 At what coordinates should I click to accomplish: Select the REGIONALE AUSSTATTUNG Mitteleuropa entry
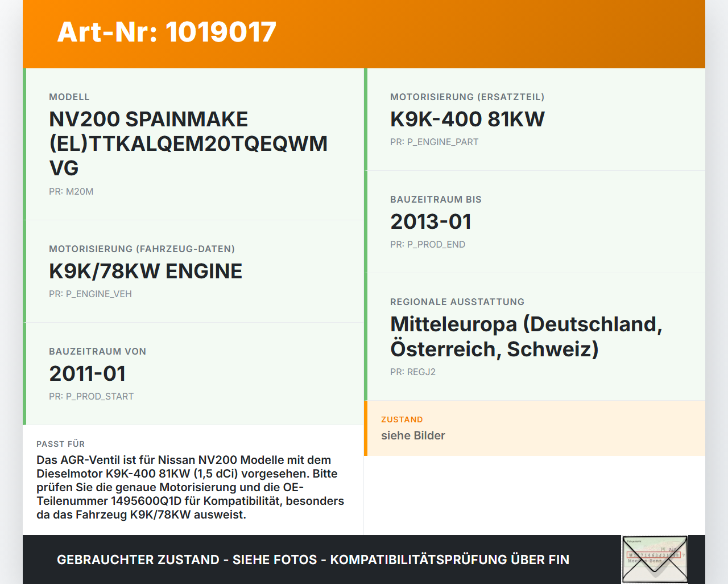tap(526, 337)
